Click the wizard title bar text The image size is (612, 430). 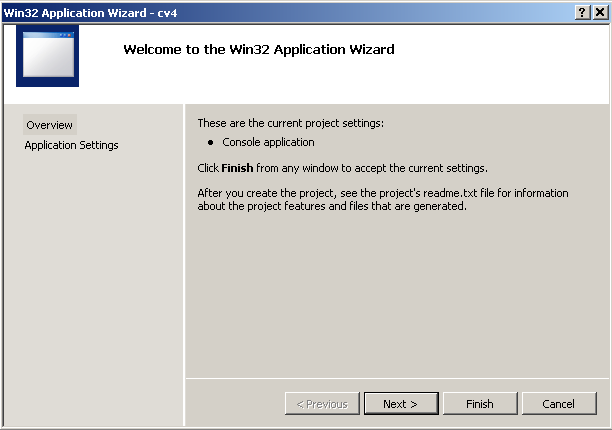coord(90,13)
